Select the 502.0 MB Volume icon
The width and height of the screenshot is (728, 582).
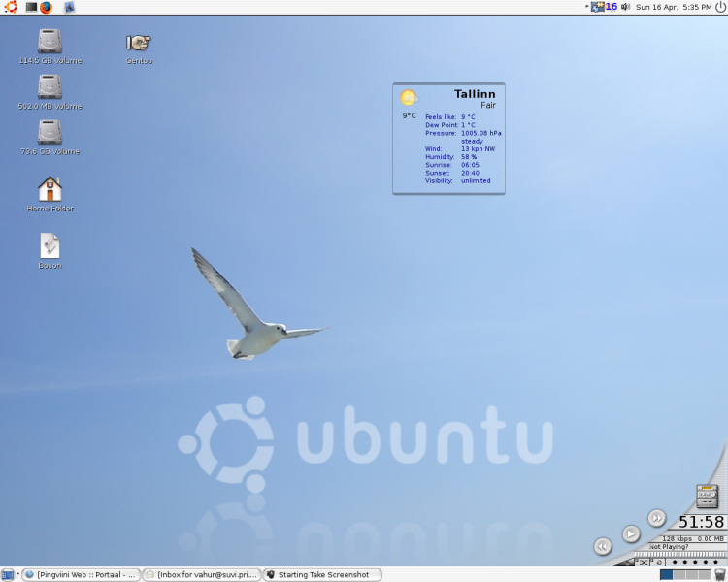[50, 92]
